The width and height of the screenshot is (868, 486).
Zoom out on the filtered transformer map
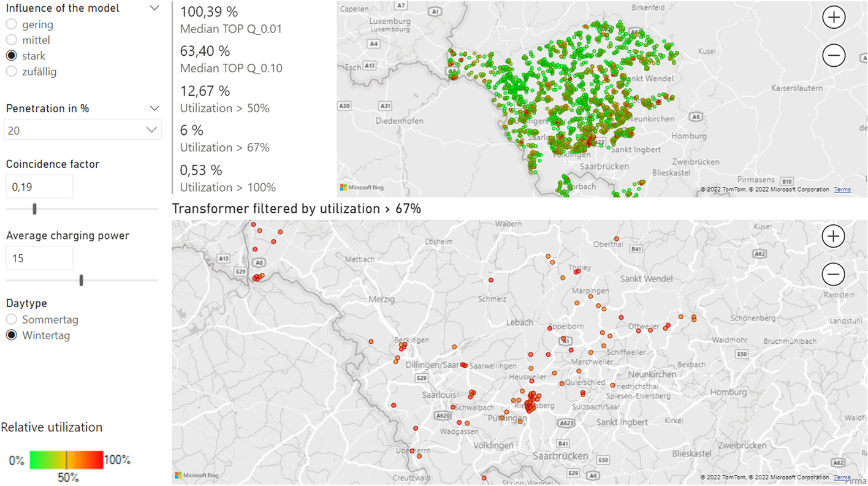(834, 274)
